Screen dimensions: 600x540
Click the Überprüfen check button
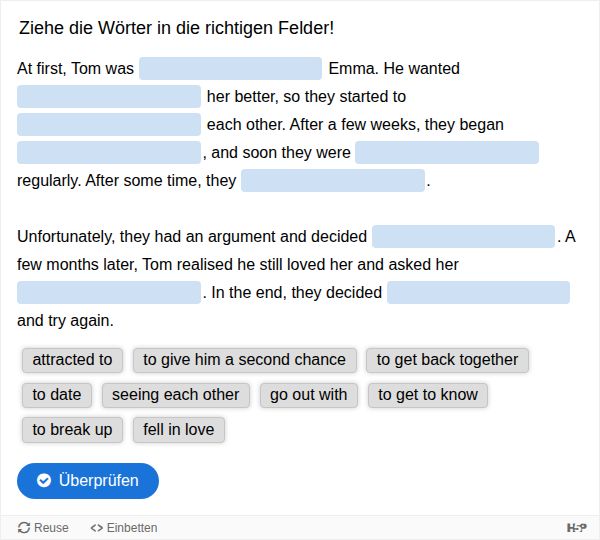[x=88, y=480]
